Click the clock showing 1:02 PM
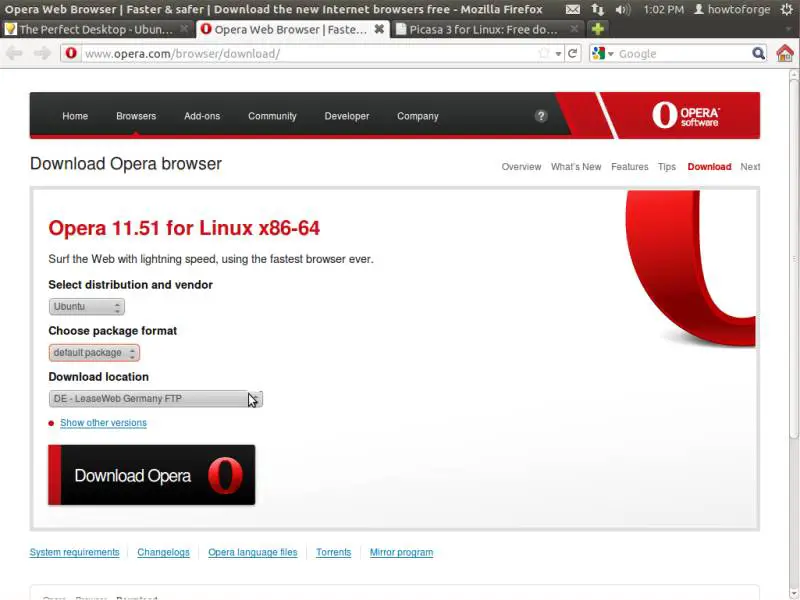 (x=663, y=9)
